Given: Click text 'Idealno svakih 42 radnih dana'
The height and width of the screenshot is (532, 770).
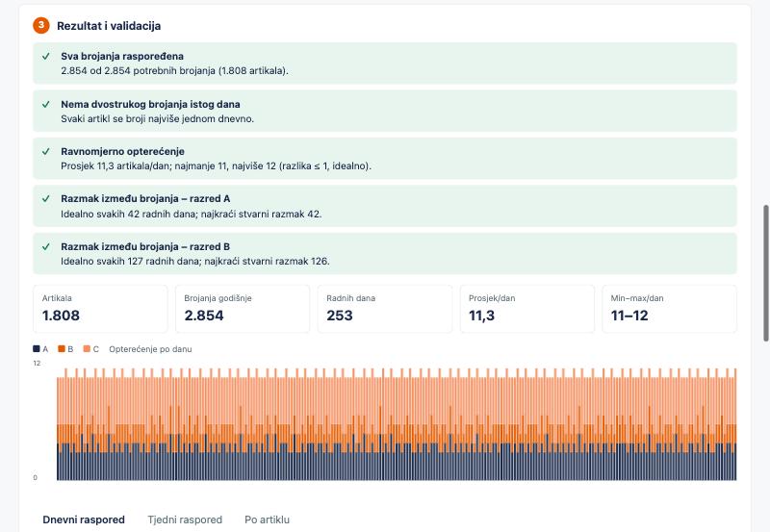Looking at the screenshot, I should (128, 214).
